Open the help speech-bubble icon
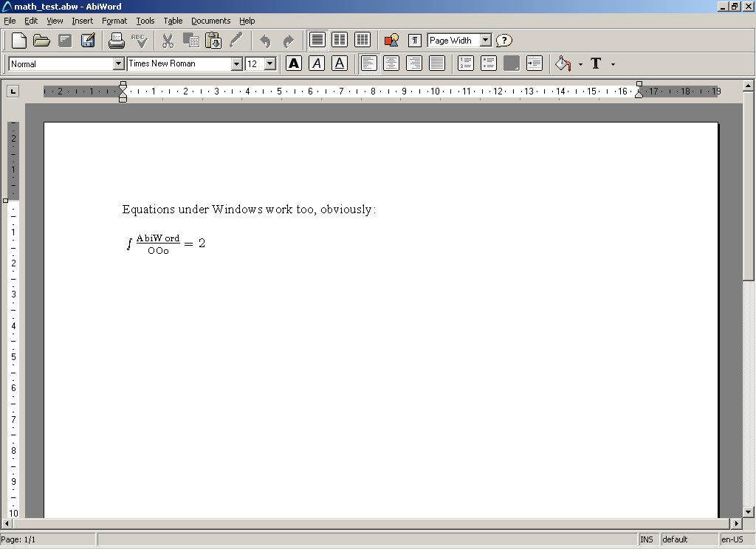Image resolution: width=756 pixels, height=549 pixels. click(x=504, y=41)
